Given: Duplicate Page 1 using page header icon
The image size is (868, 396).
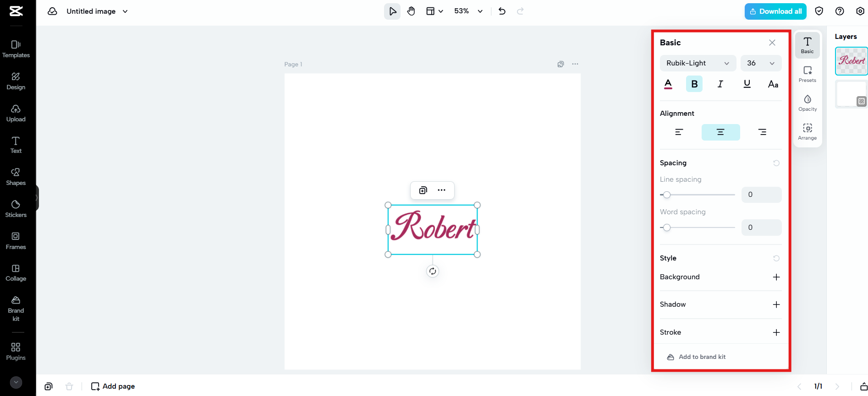Looking at the screenshot, I should 560,64.
